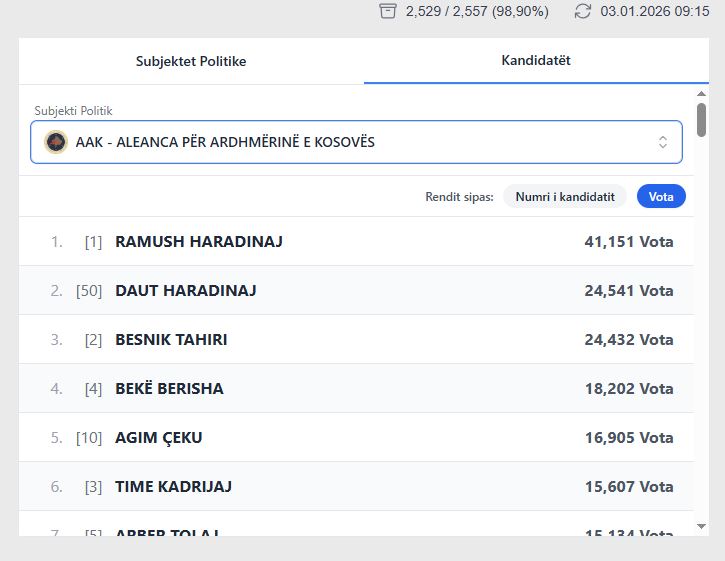Select the Kandidatët tab
725x561 pixels.
tap(536, 60)
